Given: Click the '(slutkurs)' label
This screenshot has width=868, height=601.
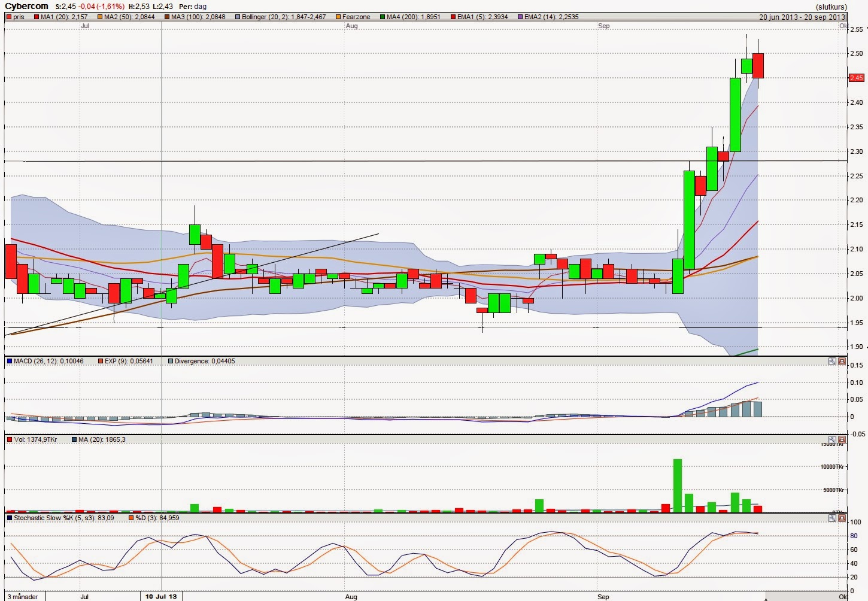Looking at the screenshot, I should point(831,7).
